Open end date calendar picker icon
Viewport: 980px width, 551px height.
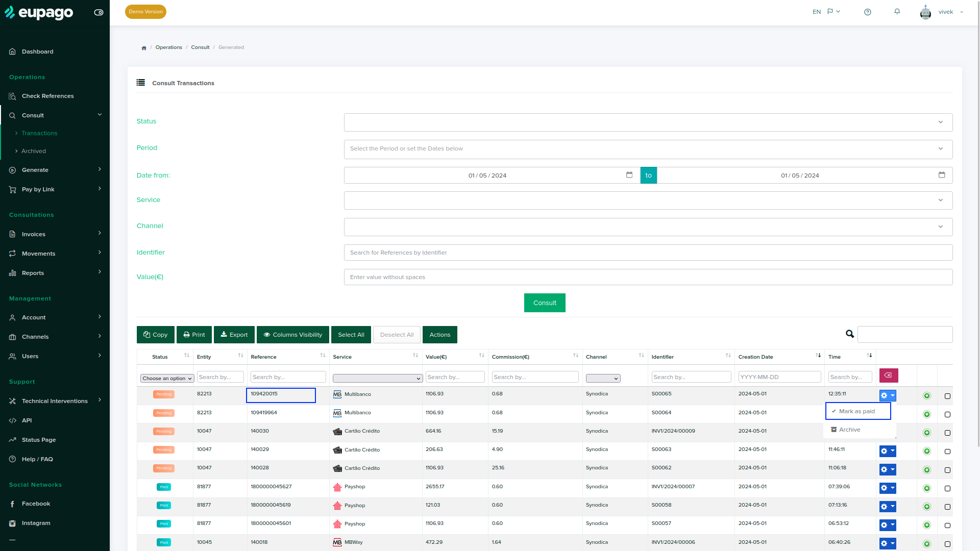942,175
